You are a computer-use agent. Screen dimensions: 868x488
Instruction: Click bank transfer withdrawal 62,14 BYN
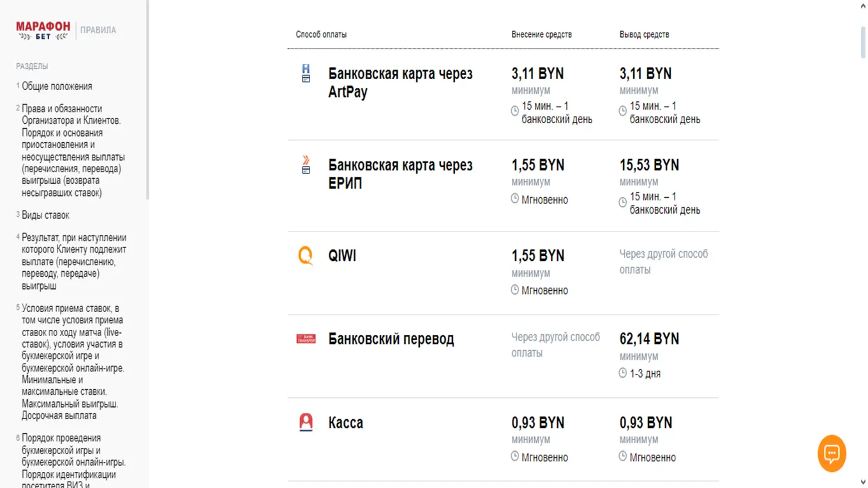point(649,339)
